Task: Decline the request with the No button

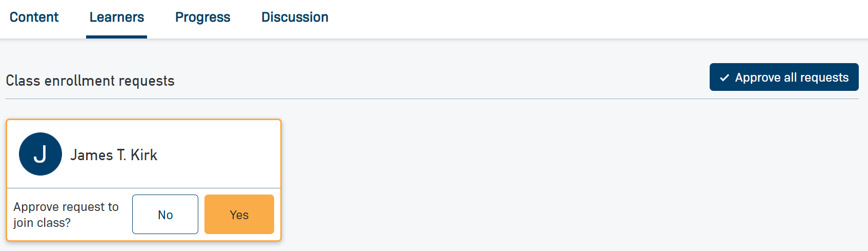Action: 165,215
